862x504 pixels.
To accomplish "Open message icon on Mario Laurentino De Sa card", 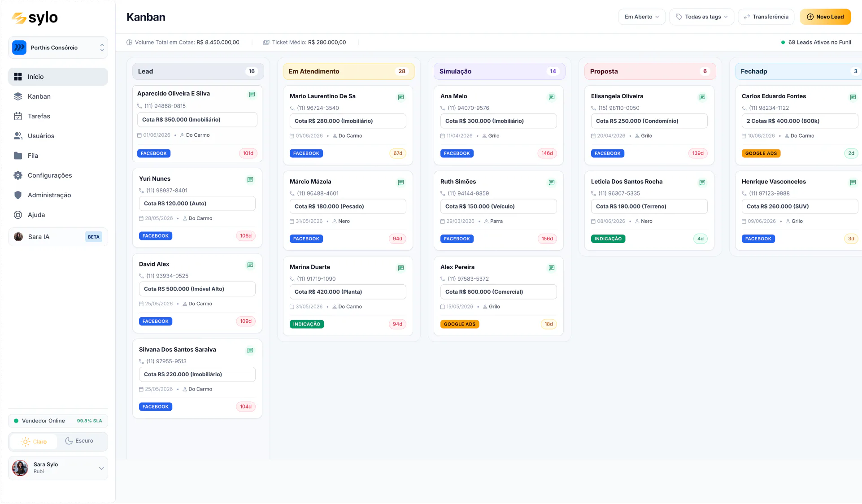I will (x=401, y=97).
